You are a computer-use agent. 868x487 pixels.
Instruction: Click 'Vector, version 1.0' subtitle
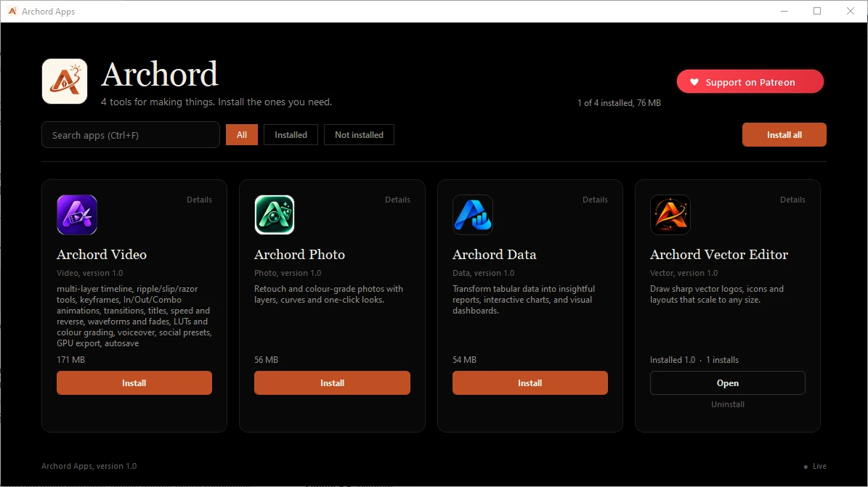(x=684, y=273)
